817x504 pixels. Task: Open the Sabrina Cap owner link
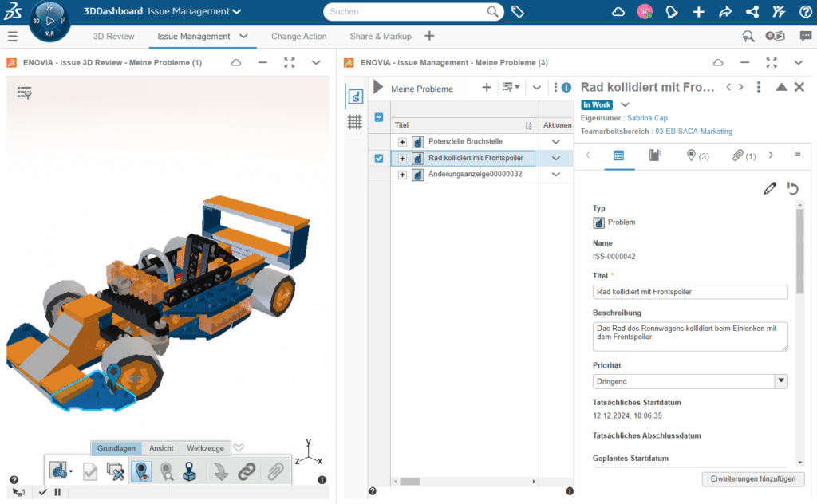pos(646,117)
